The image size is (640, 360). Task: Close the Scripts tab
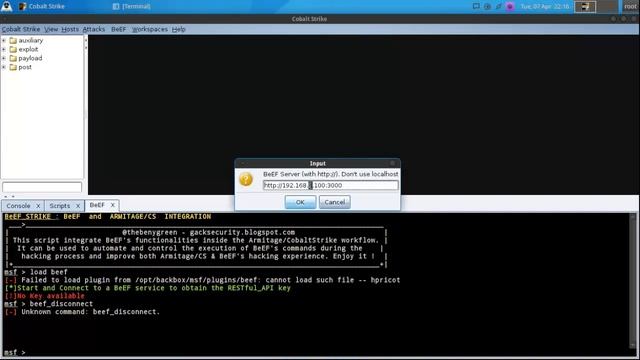tap(78, 206)
